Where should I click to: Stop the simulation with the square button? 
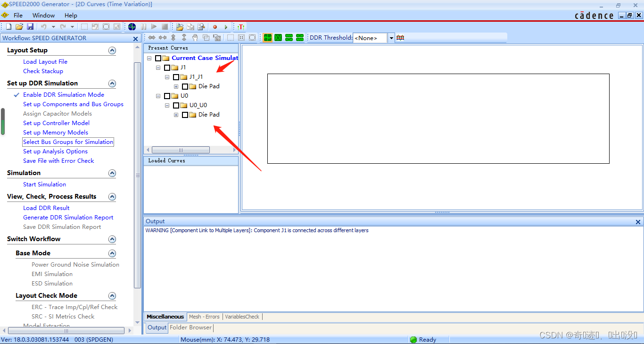tap(165, 27)
